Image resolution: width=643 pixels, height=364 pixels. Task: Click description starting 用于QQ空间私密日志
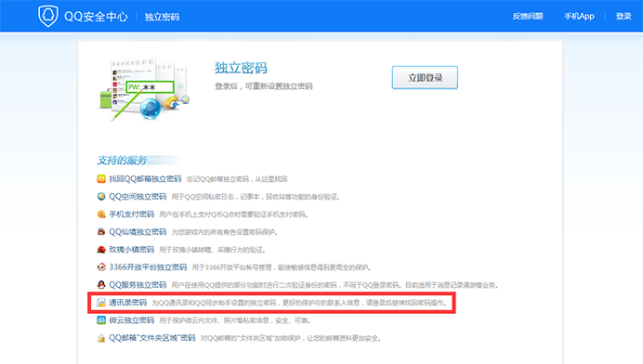pos(256,197)
